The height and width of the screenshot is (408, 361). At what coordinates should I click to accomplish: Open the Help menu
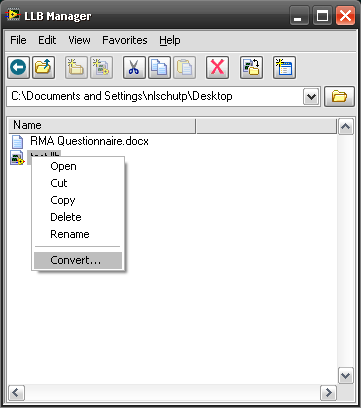pyautogui.click(x=170, y=40)
